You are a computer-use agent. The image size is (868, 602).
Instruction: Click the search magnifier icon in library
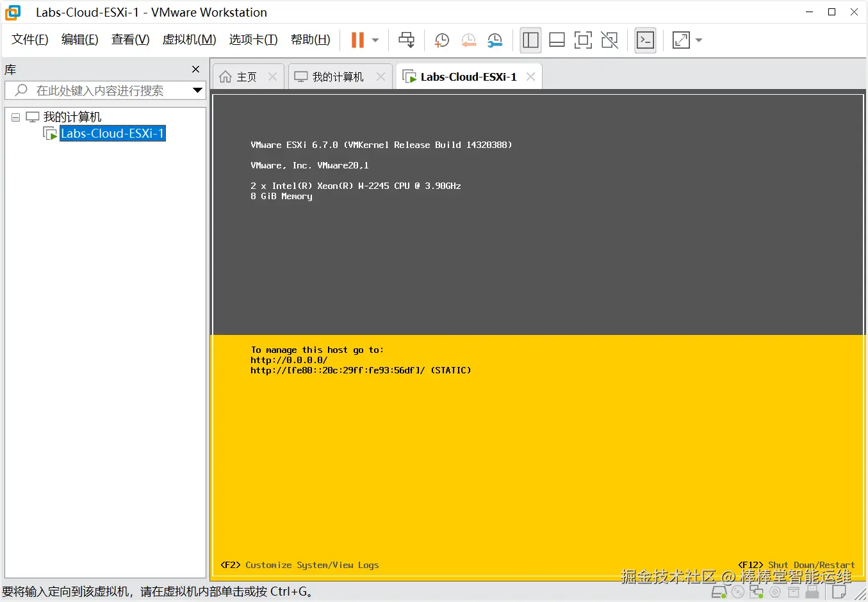tap(21, 90)
